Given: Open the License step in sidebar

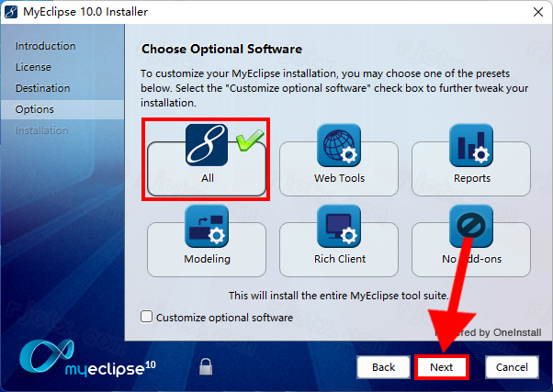Looking at the screenshot, I should (x=33, y=67).
